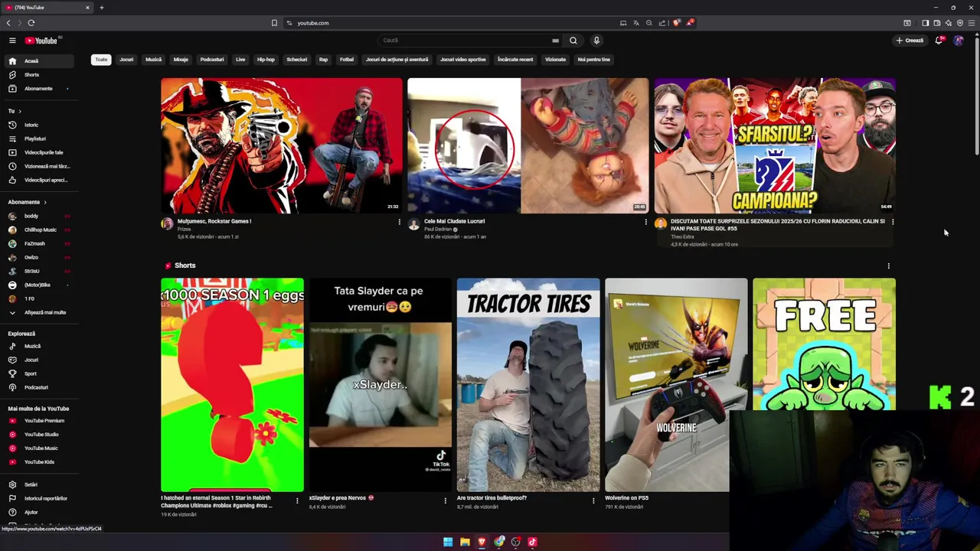Screen dimensions: 980x551
Task: Open options for Discutam Toate Surprizele video
Action: click(892, 222)
